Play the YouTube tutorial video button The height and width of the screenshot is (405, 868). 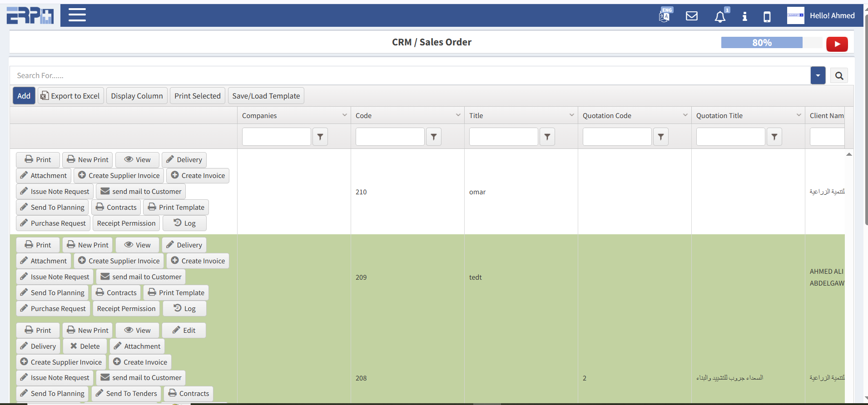837,44
